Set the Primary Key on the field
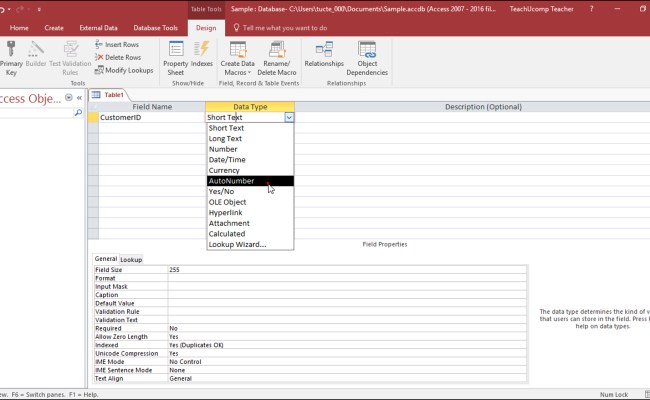The height and width of the screenshot is (400, 650). 11,58
